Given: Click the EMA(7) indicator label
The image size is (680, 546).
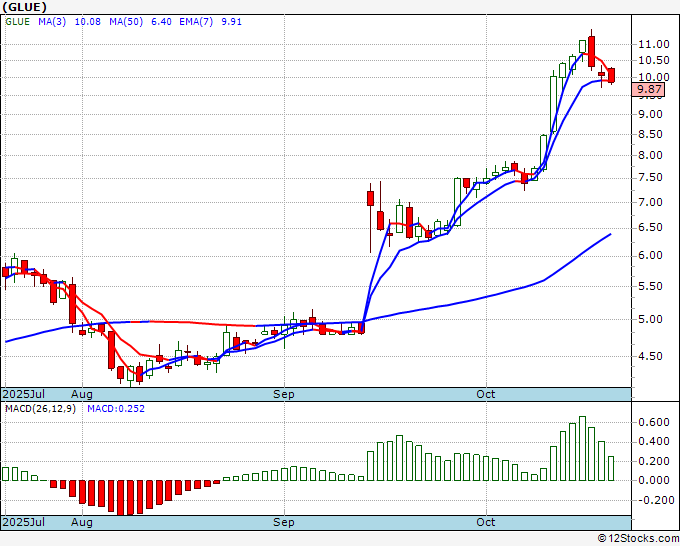Looking at the screenshot, I should click(x=196, y=22).
